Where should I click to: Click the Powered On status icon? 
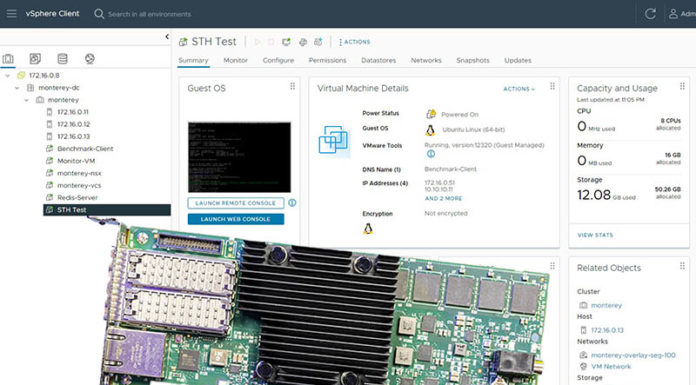(431, 114)
